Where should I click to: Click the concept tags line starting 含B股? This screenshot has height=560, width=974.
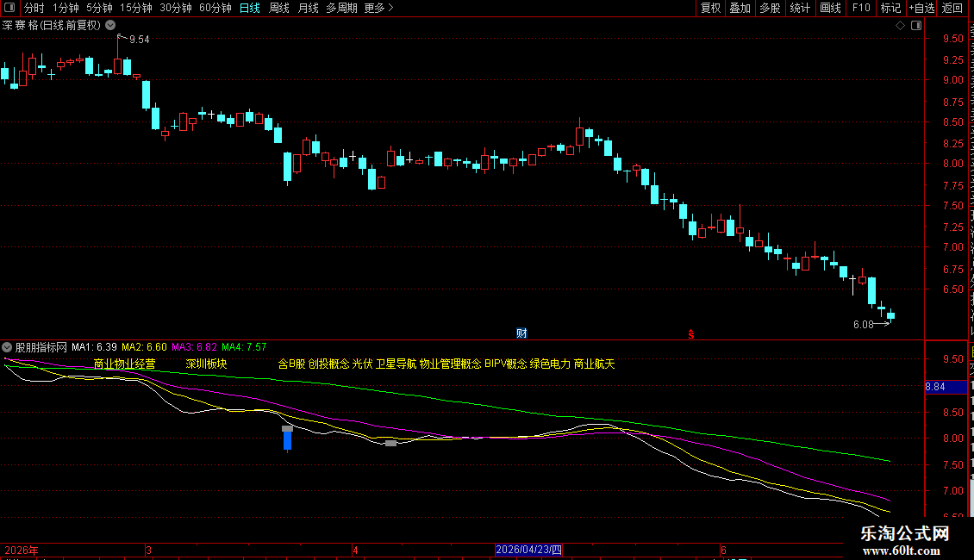[x=446, y=364]
